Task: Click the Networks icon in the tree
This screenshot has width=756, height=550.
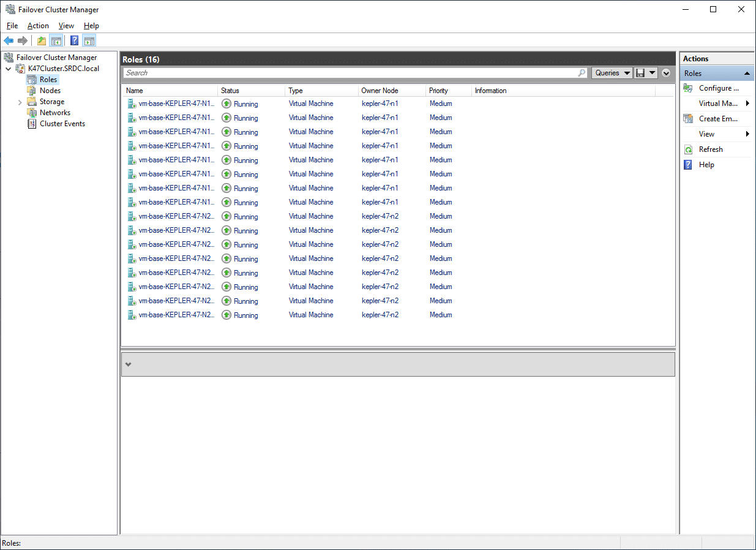Action: click(x=32, y=113)
